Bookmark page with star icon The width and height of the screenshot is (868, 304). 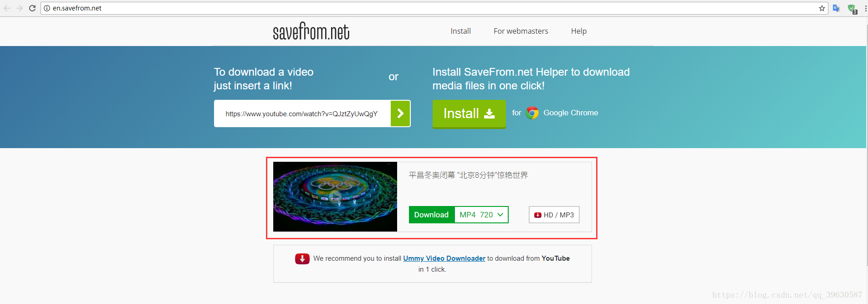click(x=822, y=8)
